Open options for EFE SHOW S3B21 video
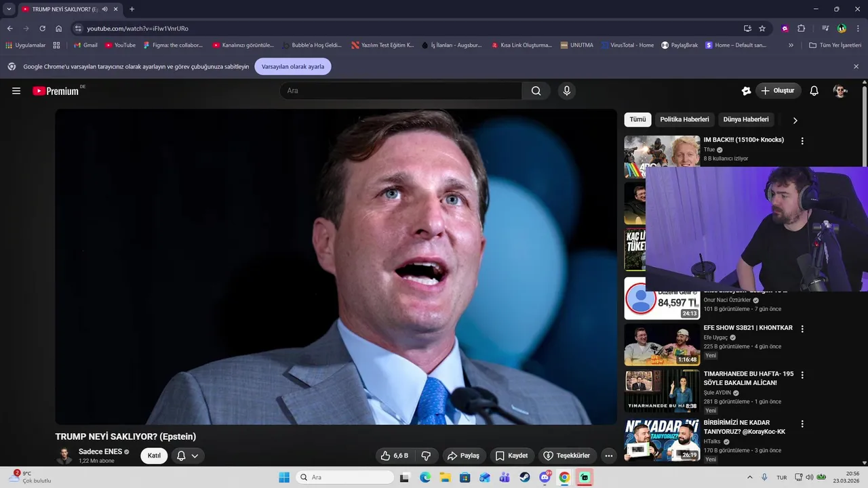Image resolution: width=868 pixels, height=488 pixels. pyautogui.click(x=802, y=329)
